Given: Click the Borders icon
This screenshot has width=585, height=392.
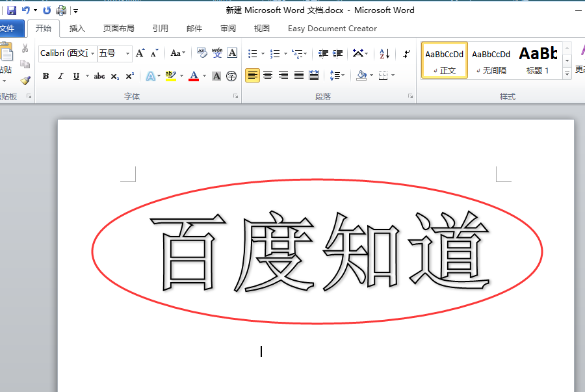Looking at the screenshot, I should (x=383, y=75).
